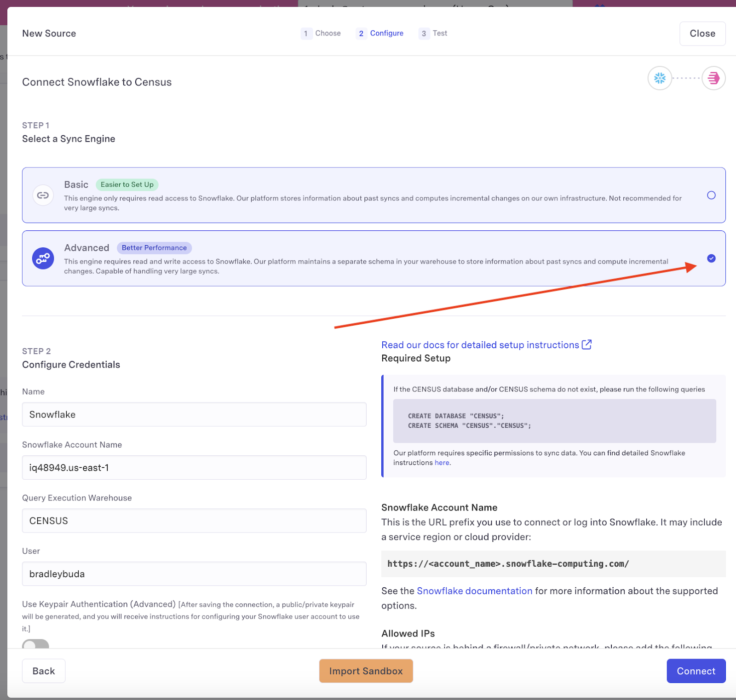
Task: Go to step 2 Configure
Action: point(380,33)
